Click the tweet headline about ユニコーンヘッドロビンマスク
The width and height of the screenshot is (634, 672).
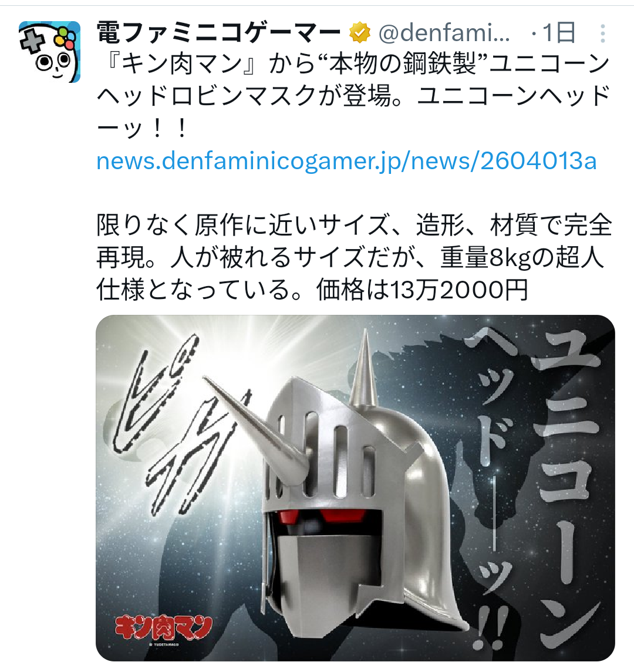[353, 96]
